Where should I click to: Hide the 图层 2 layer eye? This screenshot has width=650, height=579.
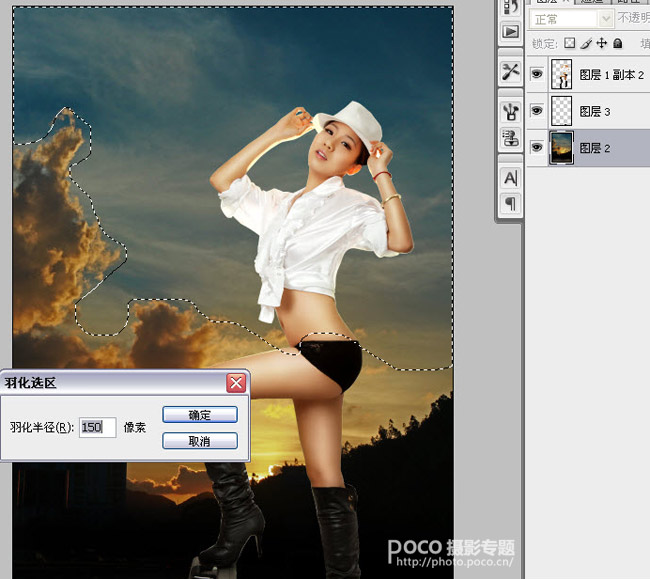pos(537,147)
